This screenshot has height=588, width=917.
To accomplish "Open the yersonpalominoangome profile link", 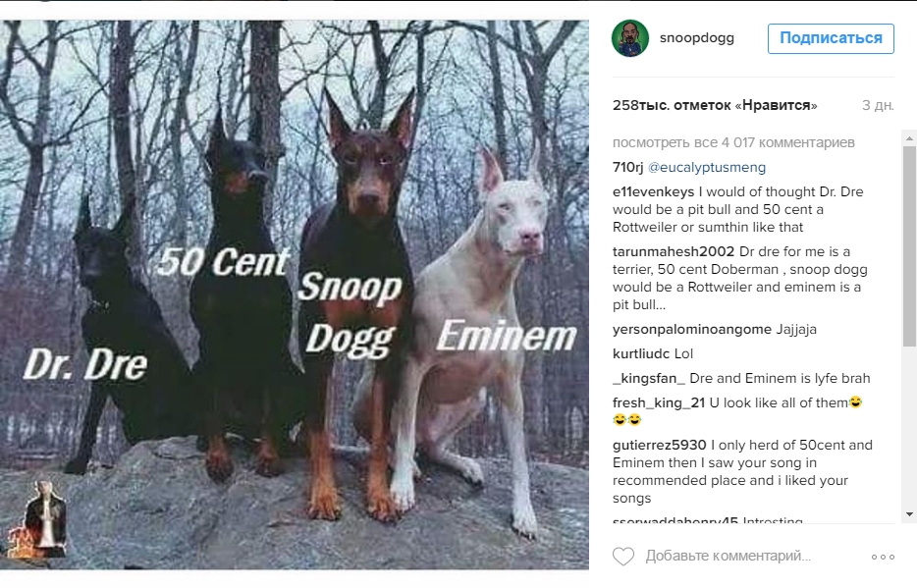I will pyautogui.click(x=692, y=329).
